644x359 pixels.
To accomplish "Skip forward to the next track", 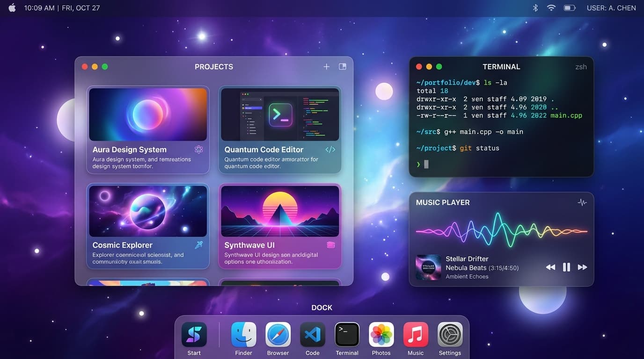I will (x=582, y=267).
